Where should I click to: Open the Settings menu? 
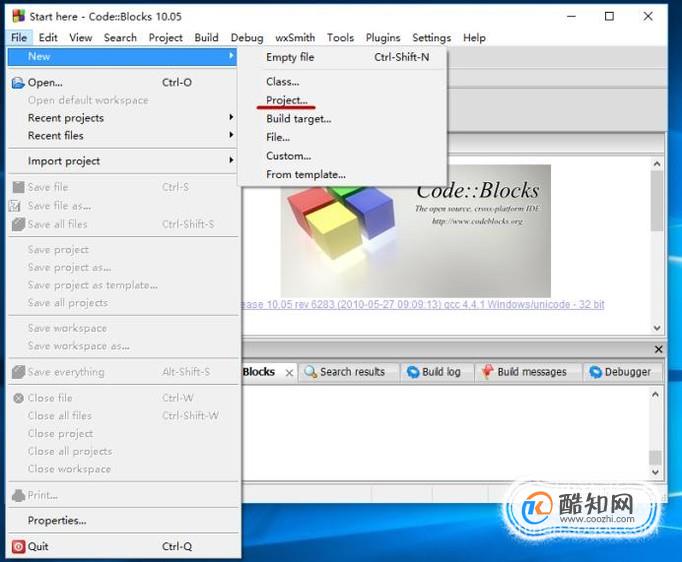tap(431, 38)
